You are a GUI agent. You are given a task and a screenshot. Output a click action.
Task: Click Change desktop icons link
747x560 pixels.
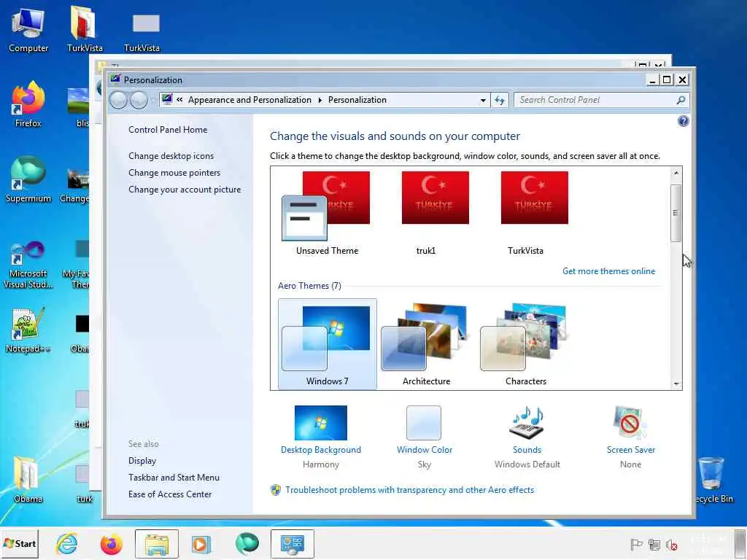171,156
